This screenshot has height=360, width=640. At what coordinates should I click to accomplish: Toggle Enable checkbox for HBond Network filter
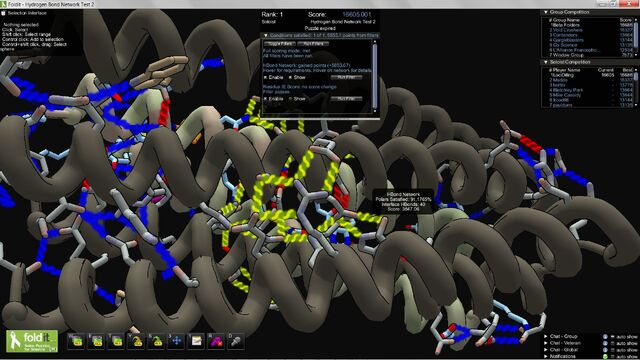tap(266, 77)
